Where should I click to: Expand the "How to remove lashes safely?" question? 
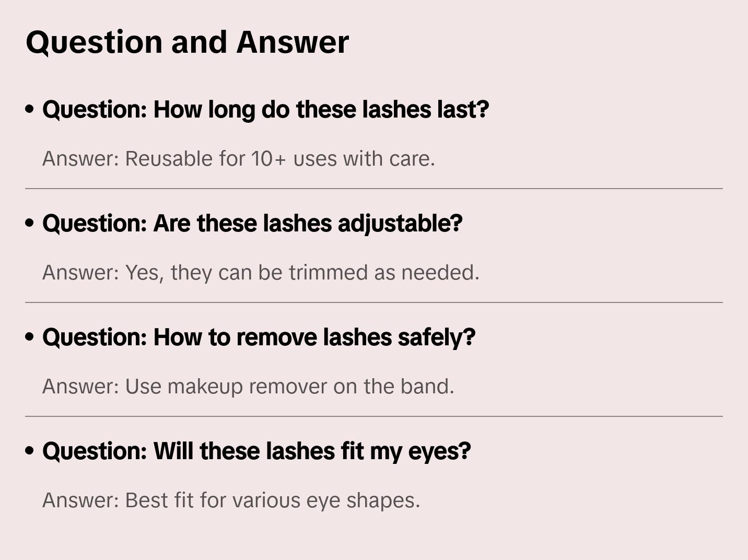pos(259,337)
